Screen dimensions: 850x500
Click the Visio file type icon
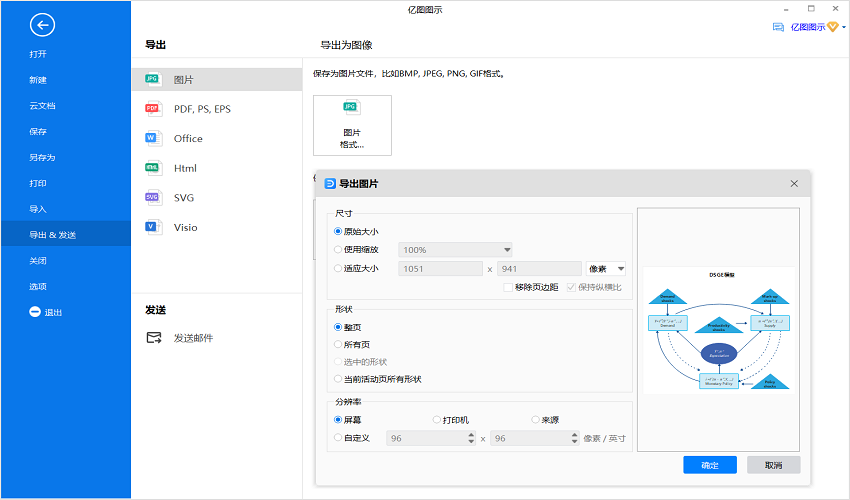[x=153, y=227]
